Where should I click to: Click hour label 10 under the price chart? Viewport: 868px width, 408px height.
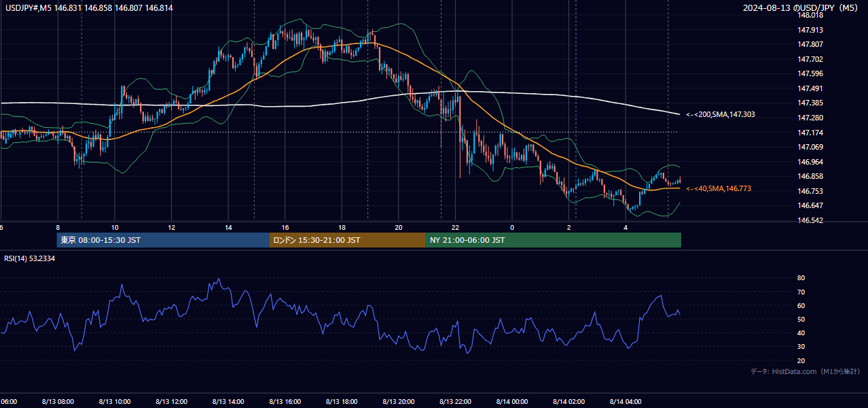(115, 227)
